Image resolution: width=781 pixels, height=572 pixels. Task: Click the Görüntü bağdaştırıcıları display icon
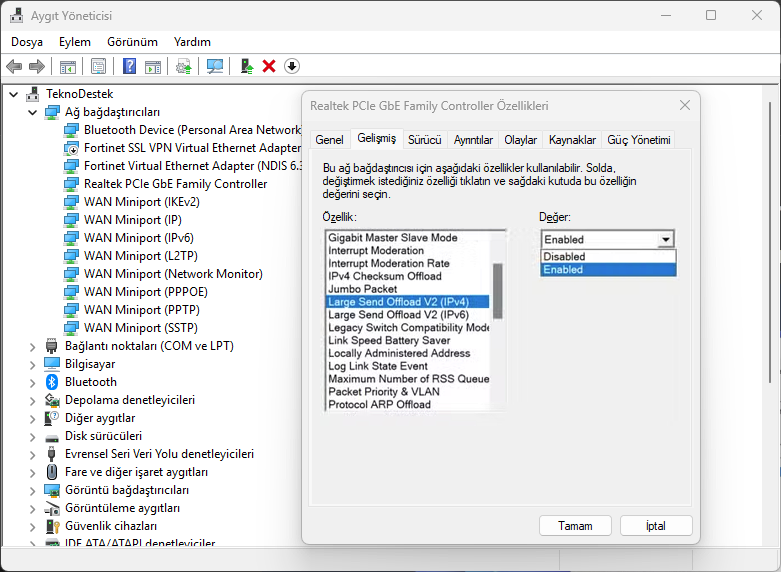click(52, 490)
